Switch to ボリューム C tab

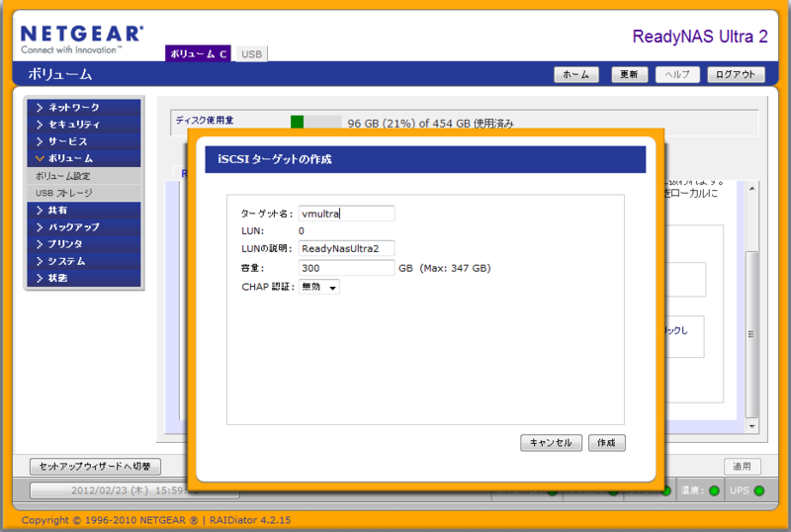pos(198,54)
